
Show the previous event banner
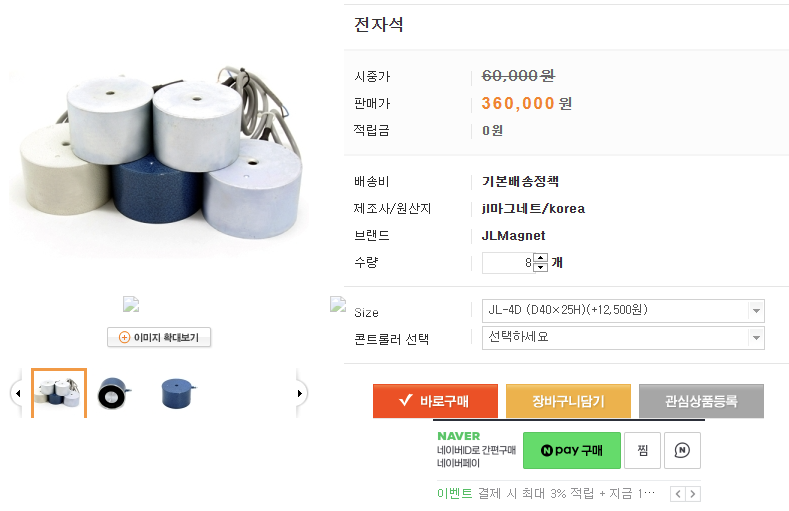(678, 494)
